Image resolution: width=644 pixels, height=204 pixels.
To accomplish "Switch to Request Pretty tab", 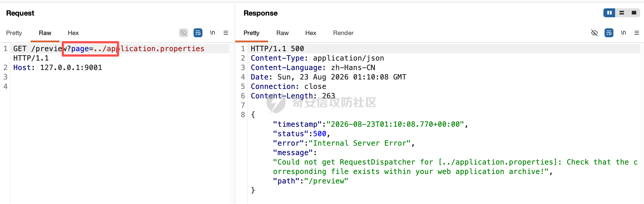I will coord(14,33).
